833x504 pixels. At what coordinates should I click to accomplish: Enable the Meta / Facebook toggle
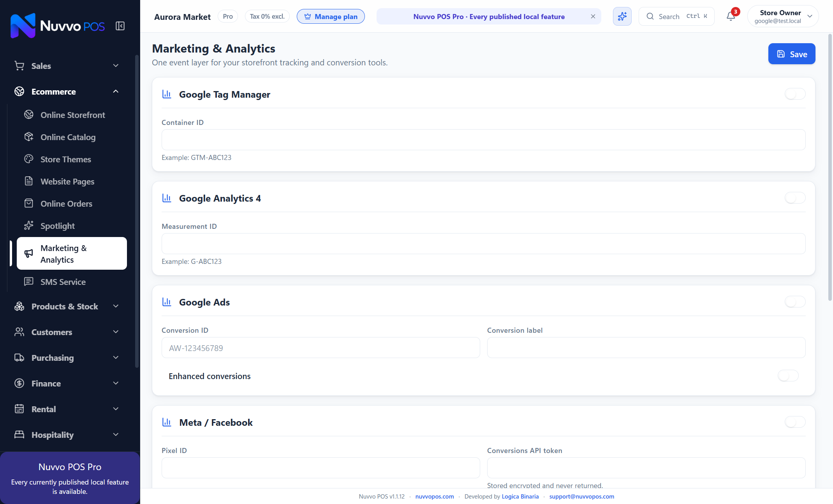[795, 422]
